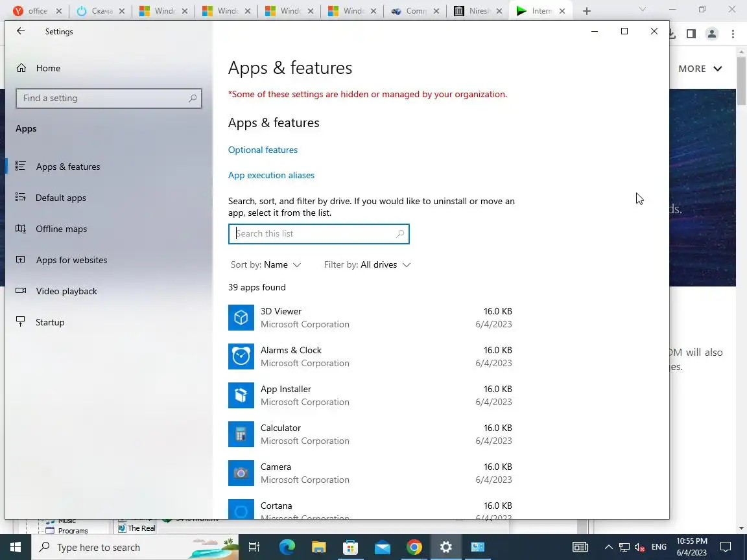Select the 3D Viewer app icon
The height and width of the screenshot is (560, 747).
click(241, 317)
